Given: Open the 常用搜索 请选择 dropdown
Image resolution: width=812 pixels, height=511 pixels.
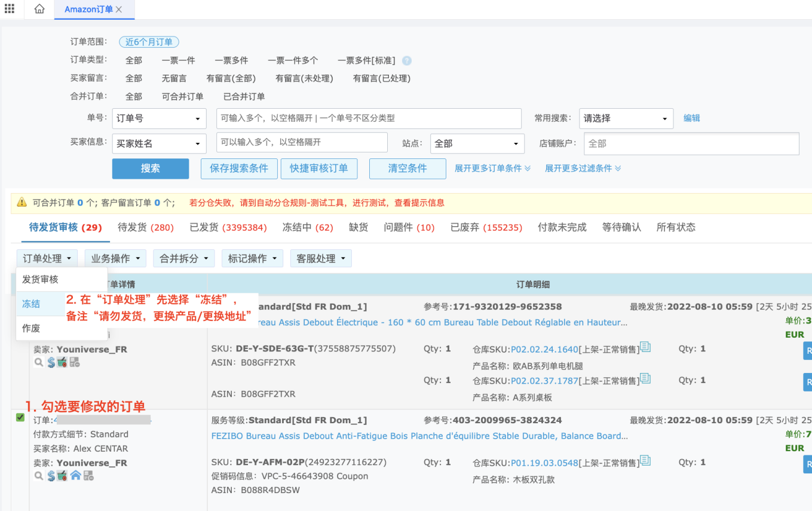Looking at the screenshot, I should tap(626, 118).
